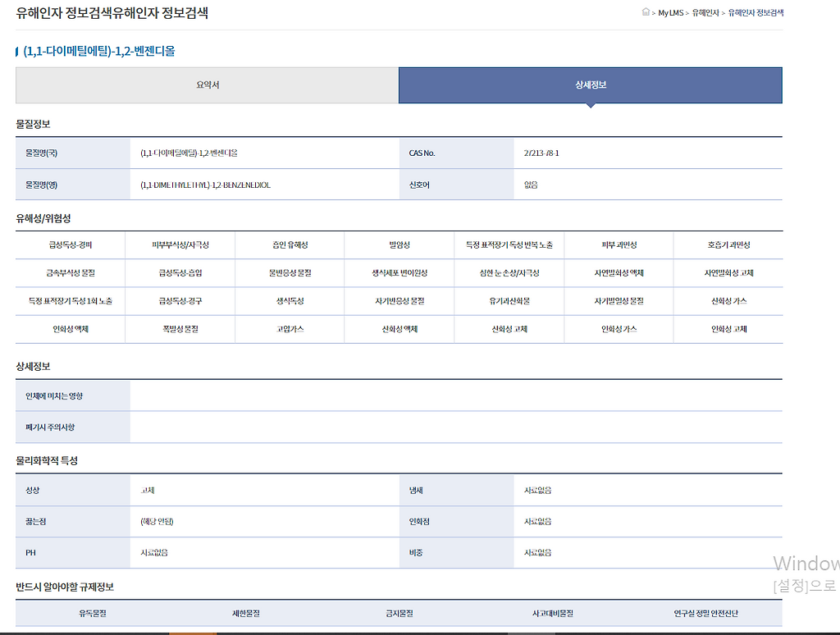Click the home icon in the breadcrumb
The height and width of the screenshot is (635, 840).
click(646, 11)
